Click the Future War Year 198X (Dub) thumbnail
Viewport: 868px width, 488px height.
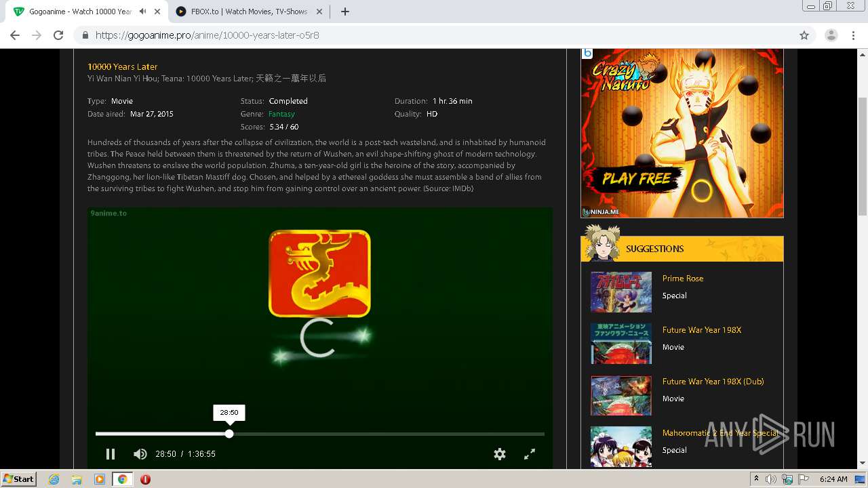point(621,395)
